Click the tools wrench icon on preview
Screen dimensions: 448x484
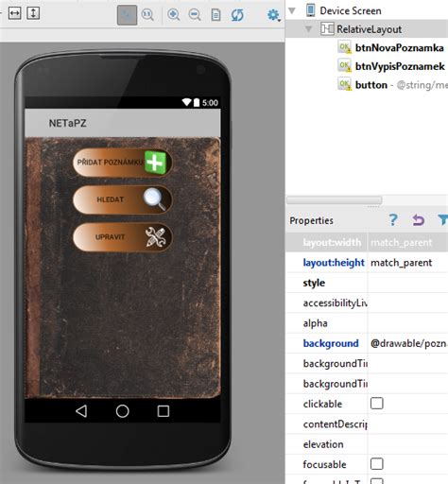(x=155, y=237)
